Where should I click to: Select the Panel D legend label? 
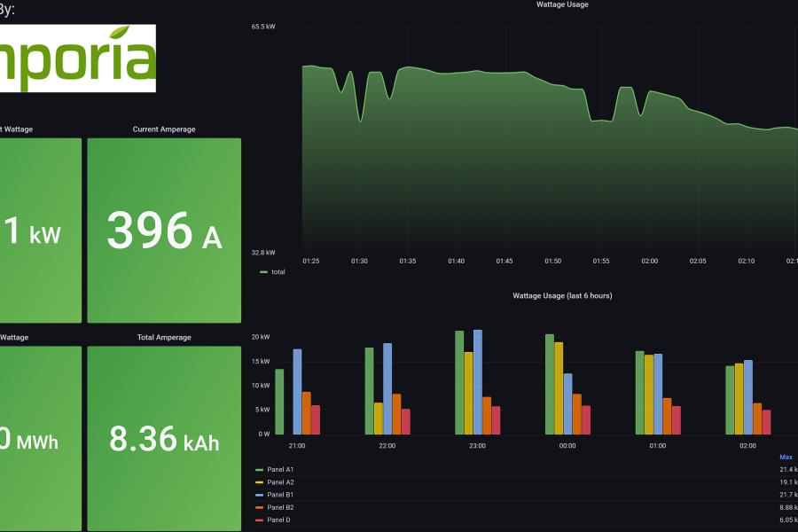pyautogui.click(x=278, y=520)
